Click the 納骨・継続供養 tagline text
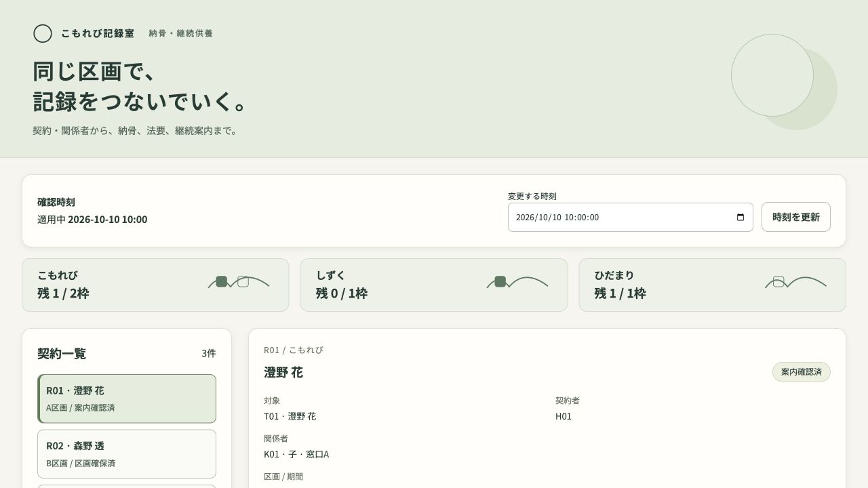The image size is (868, 488). 181,33
